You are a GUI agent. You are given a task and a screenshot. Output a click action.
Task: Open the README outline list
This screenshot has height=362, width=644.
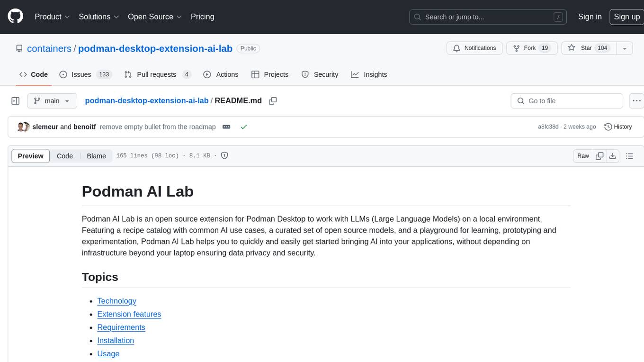coord(629,156)
